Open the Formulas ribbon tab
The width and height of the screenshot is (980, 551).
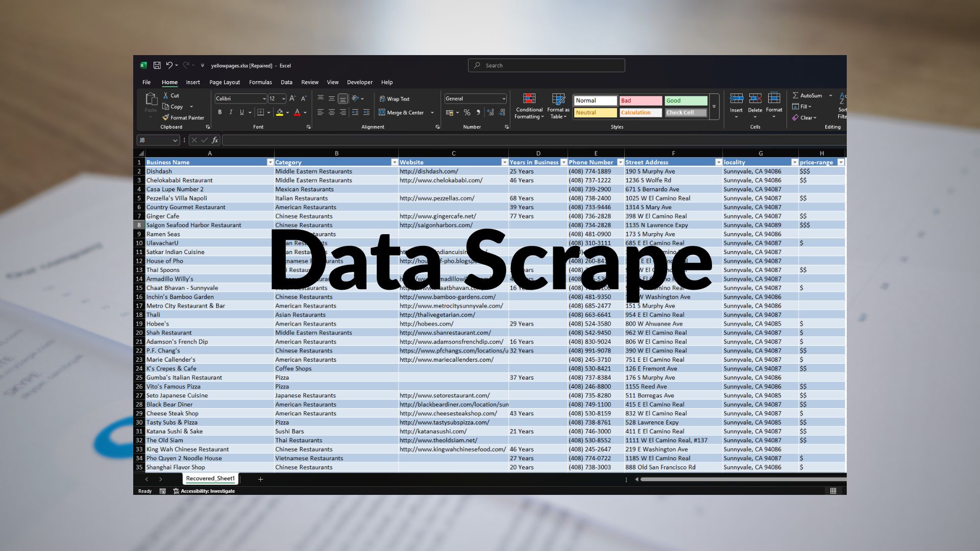260,82
